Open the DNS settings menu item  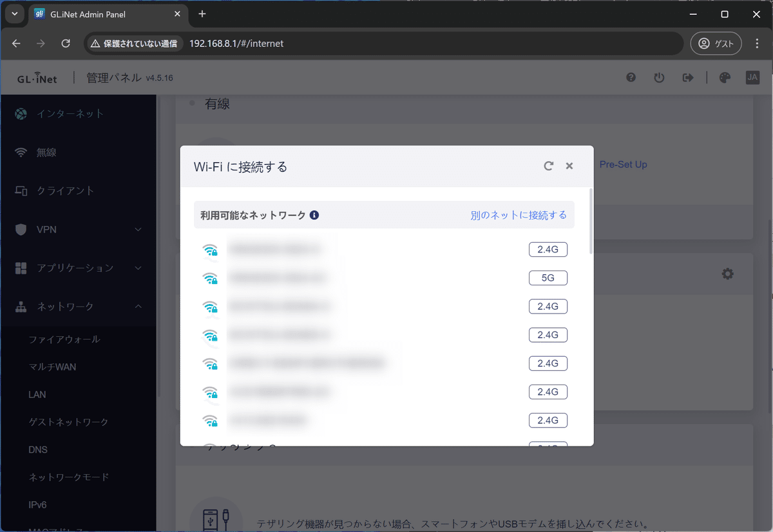click(37, 449)
